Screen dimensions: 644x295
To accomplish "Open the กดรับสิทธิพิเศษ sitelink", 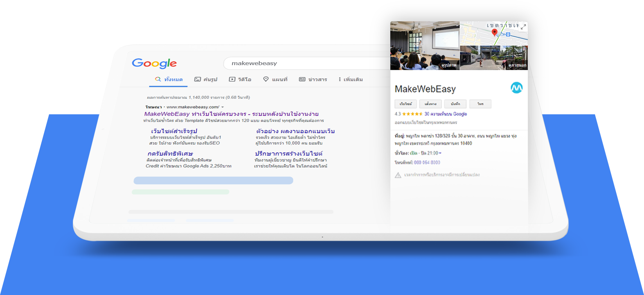I will click(170, 154).
